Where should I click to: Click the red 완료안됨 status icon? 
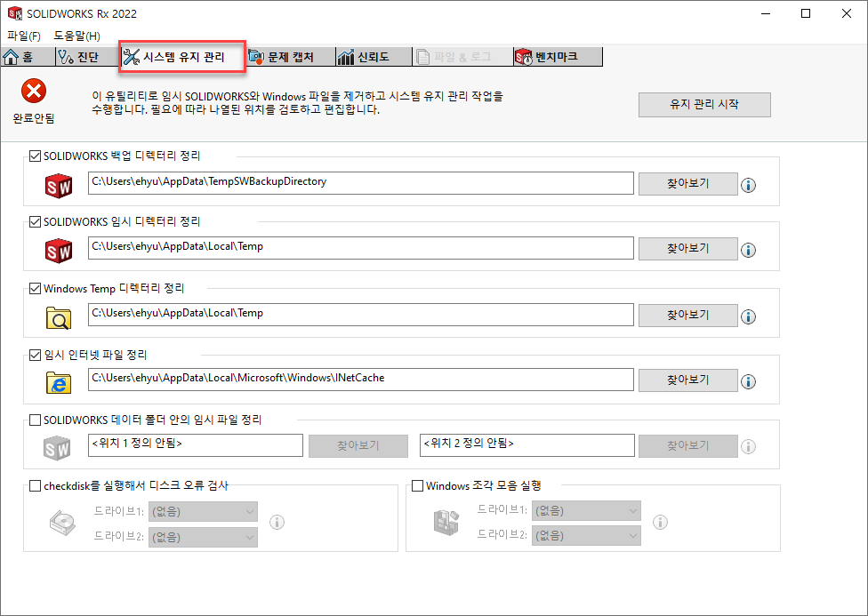click(34, 91)
